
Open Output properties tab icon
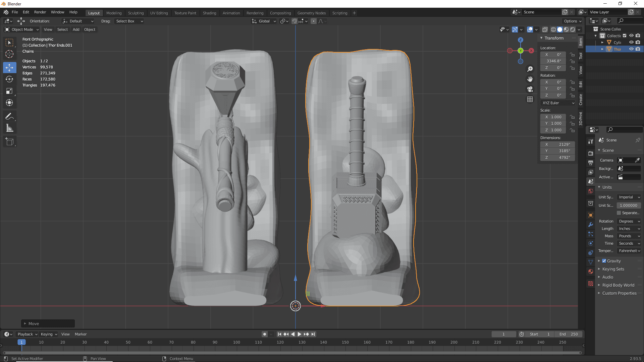coord(591,163)
